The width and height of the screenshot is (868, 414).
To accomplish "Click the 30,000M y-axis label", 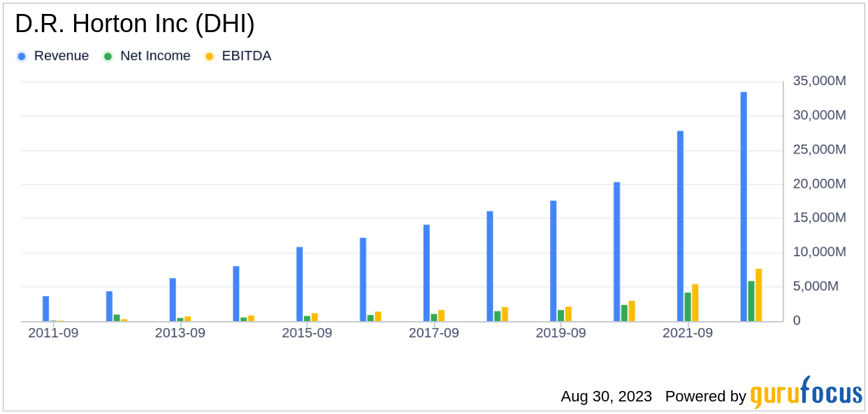I will coord(819,116).
